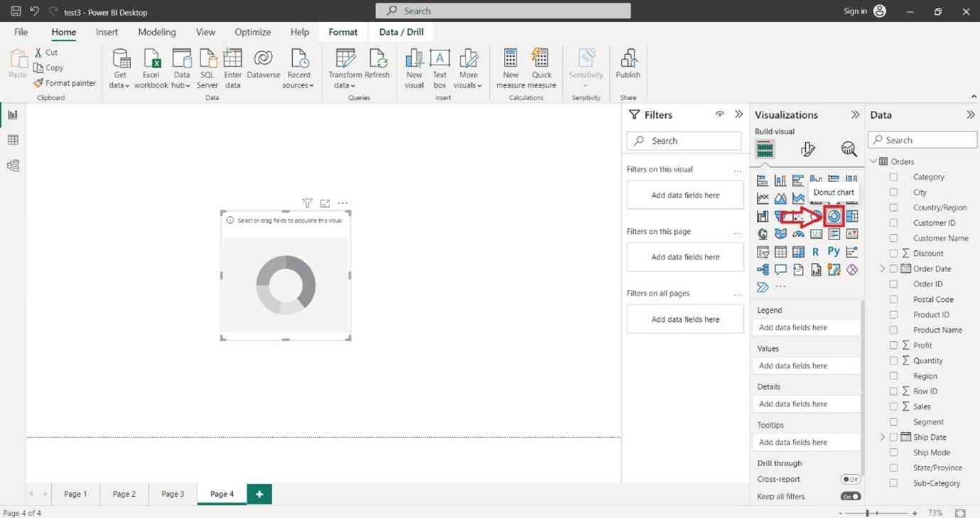The image size is (980, 518).
Task: Tick the Sub-Category field checkbox
Action: pos(893,483)
